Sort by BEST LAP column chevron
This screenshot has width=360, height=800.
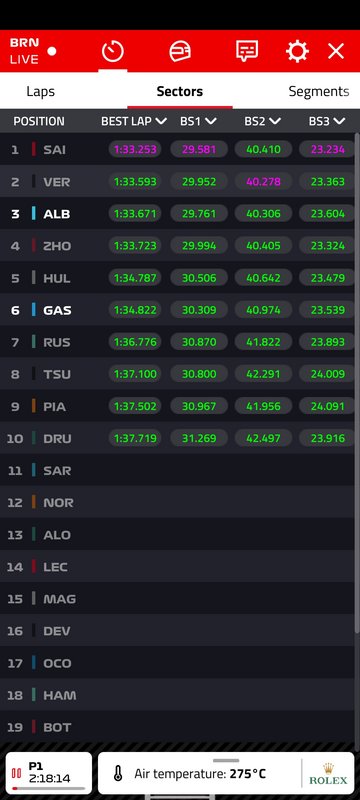[x=161, y=121]
